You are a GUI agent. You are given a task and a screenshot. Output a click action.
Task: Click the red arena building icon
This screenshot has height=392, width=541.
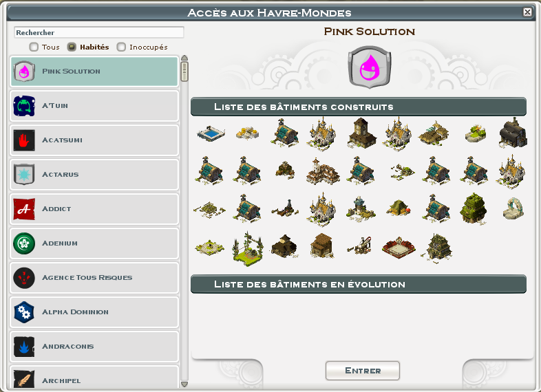[x=399, y=247]
